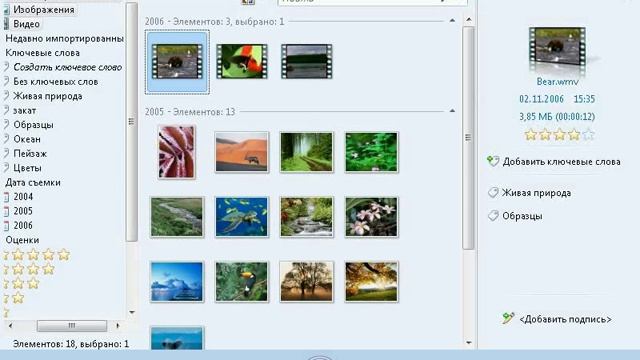Select the bear video thumbnail in the 2006 group
The height and width of the screenshot is (360, 640).
177,62
